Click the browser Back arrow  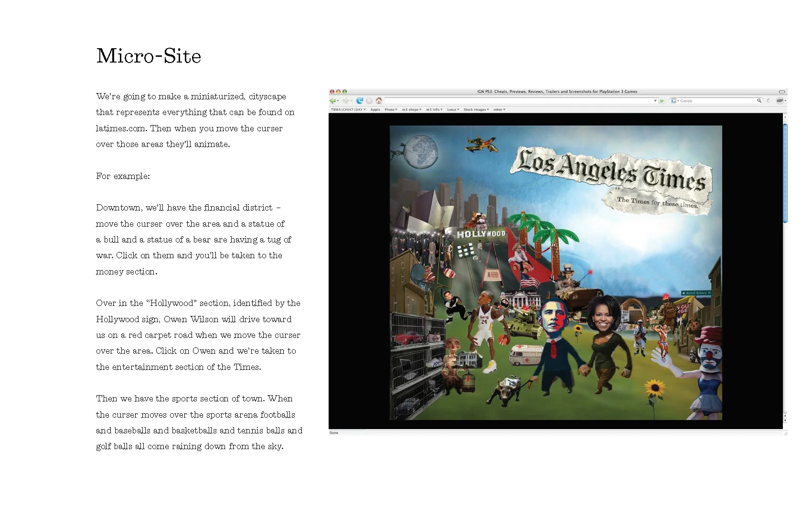click(x=333, y=101)
